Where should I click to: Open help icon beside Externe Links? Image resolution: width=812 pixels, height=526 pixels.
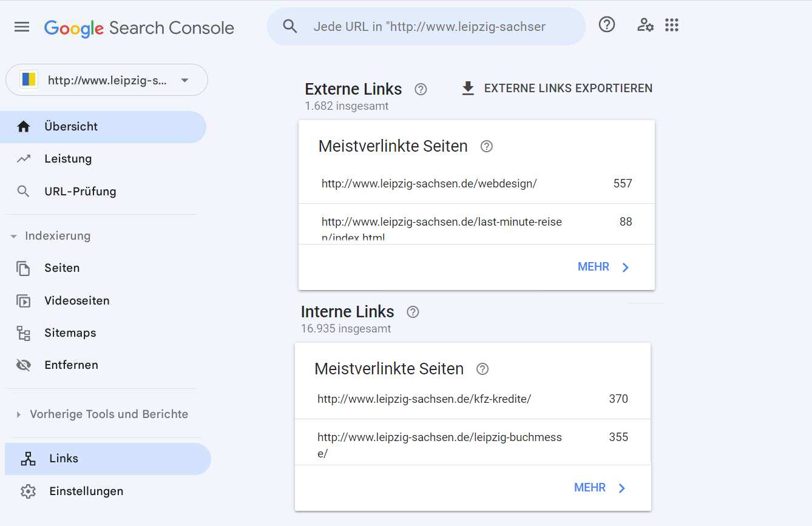click(x=421, y=89)
